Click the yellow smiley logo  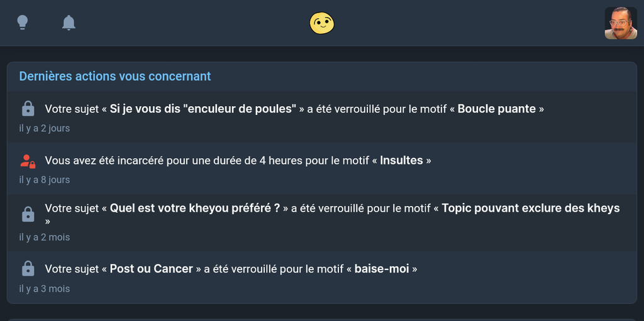[x=321, y=23]
